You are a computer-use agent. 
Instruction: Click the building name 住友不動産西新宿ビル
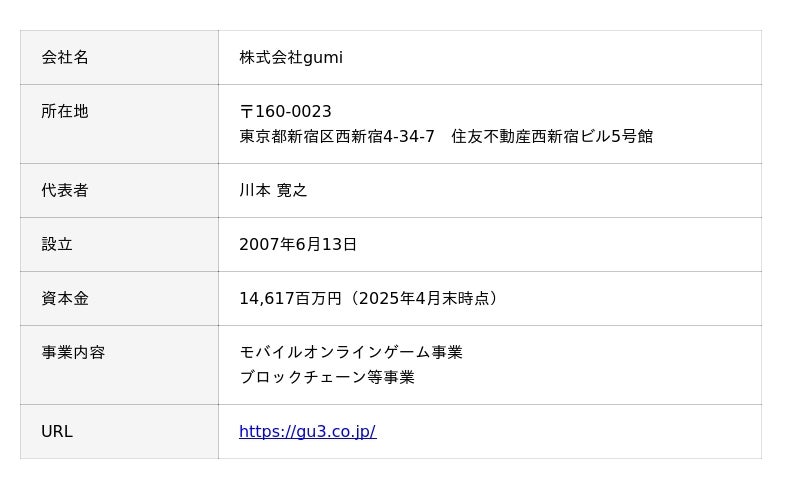[530, 136]
